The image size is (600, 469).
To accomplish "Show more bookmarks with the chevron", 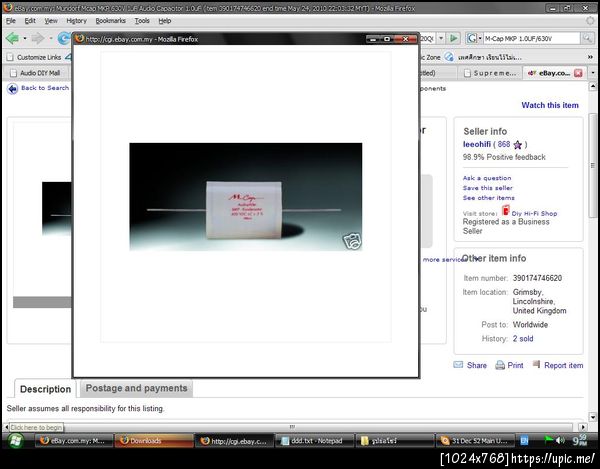I will (x=590, y=57).
